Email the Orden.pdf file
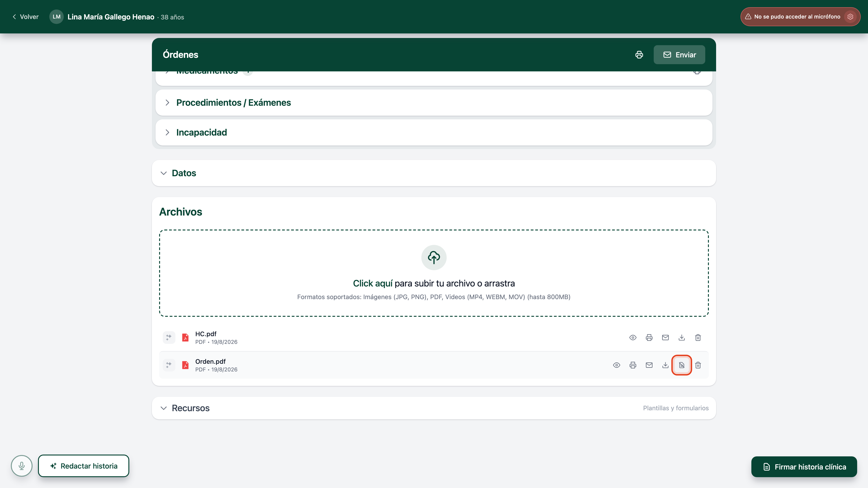The width and height of the screenshot is (868, 488). 649,365
